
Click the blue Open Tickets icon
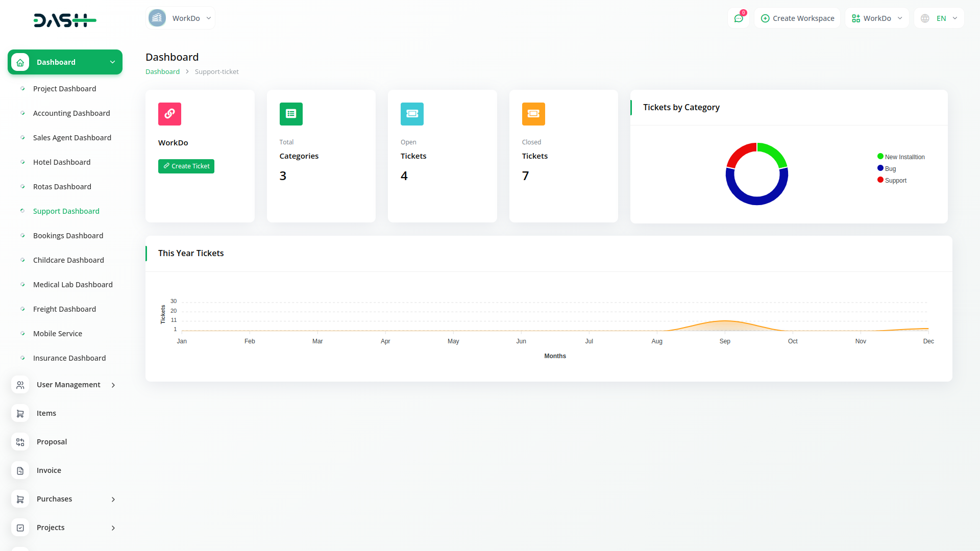pos(412,114)
